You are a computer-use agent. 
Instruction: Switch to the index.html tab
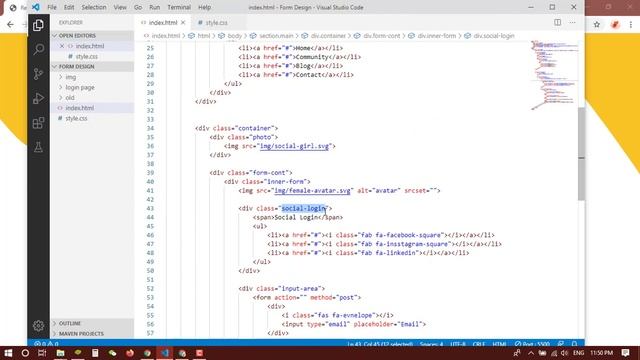[x=163, y=22]
